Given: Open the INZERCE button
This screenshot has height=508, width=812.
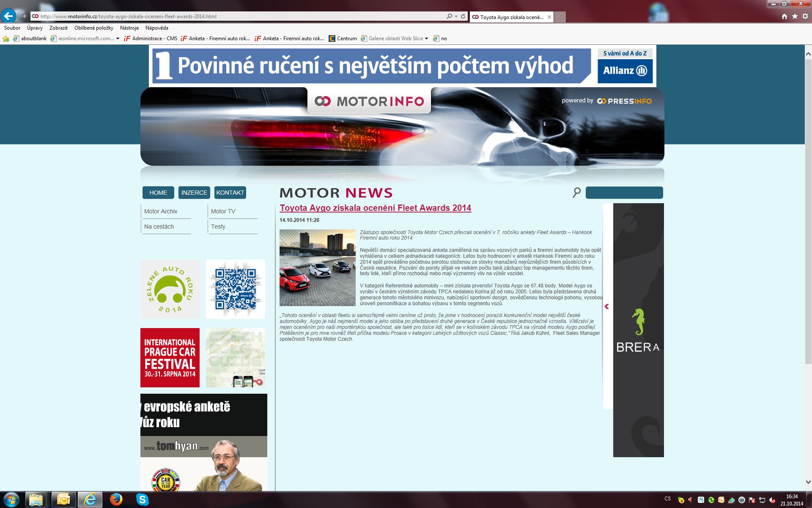Looking at the screenshot, I should click(x=194, y=193).
